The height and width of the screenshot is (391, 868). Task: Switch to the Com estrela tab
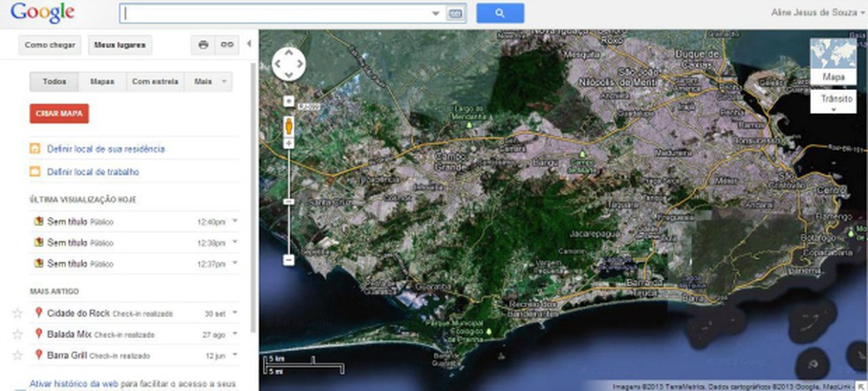pyautogui.click(x=153, y=81)
